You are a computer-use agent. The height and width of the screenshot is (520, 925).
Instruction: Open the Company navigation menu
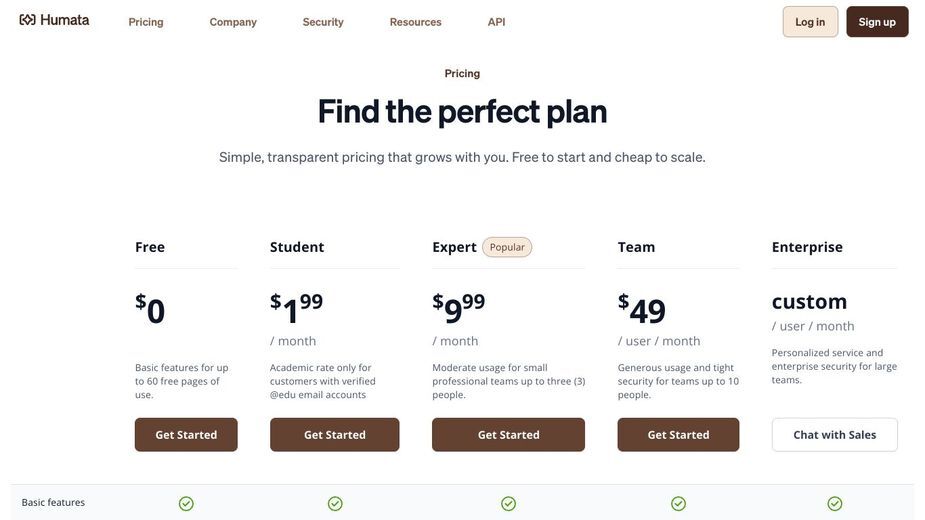pos(233,22)
